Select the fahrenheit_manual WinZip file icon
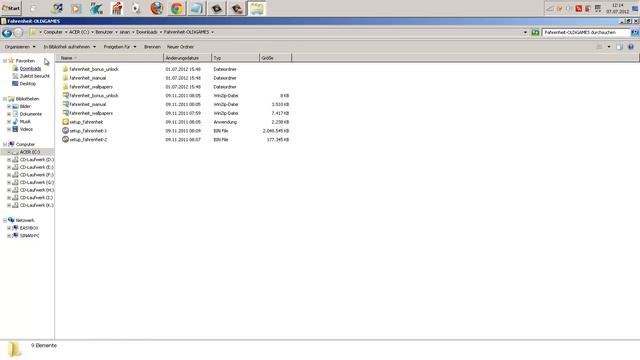 click(65, 104)
